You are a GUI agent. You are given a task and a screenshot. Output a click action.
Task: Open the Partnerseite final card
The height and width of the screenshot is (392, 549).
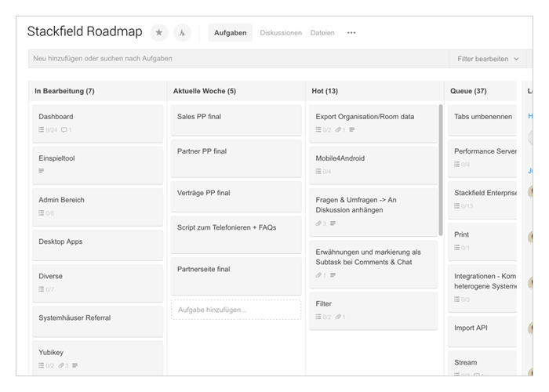(236, 276)
